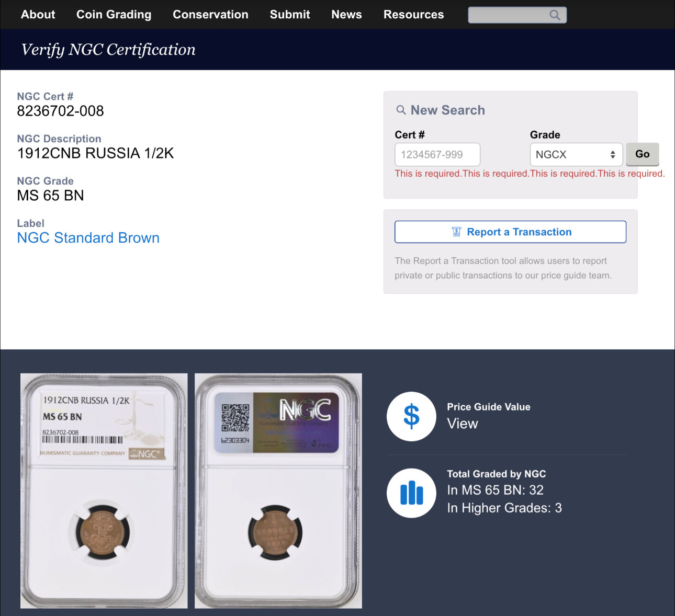Click the Go button

[643, 154]
